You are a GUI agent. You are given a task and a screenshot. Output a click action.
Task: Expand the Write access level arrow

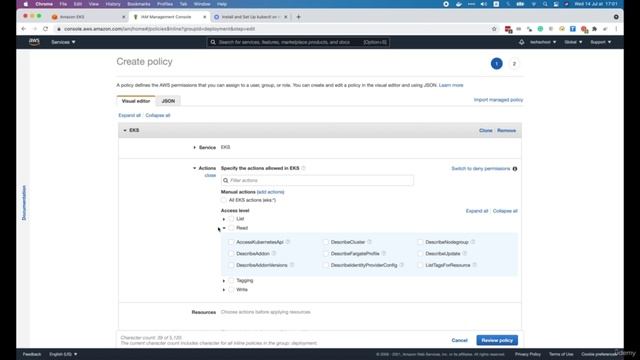[224, 290]
